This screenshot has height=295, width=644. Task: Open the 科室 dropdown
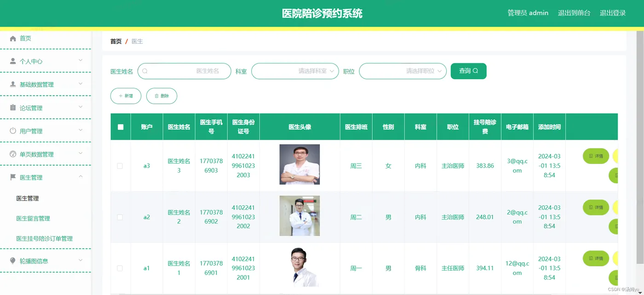click(295, 71)
